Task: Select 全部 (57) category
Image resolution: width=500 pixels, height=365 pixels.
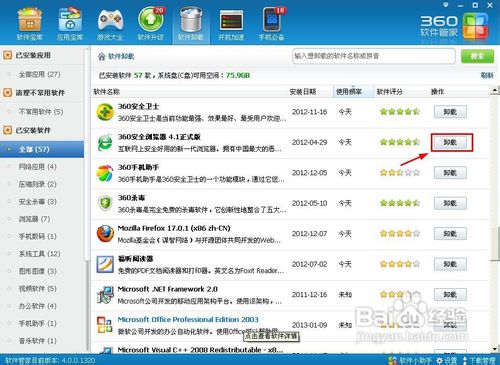Action: (x=42, y=149)
